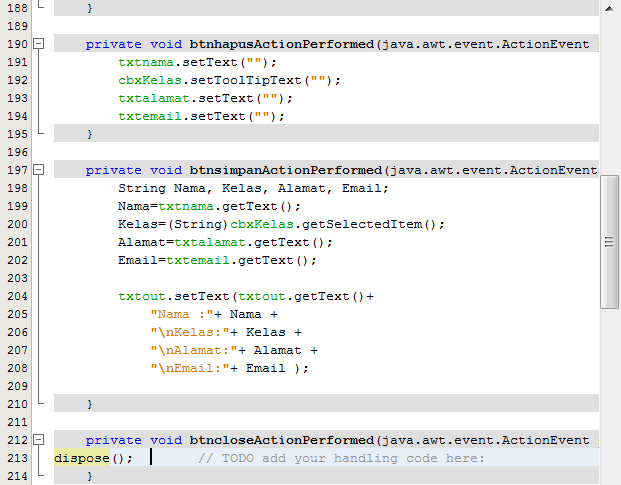Click the private keyword on line 212
Viewport: 621px width, 485px height.
point(114,441)
